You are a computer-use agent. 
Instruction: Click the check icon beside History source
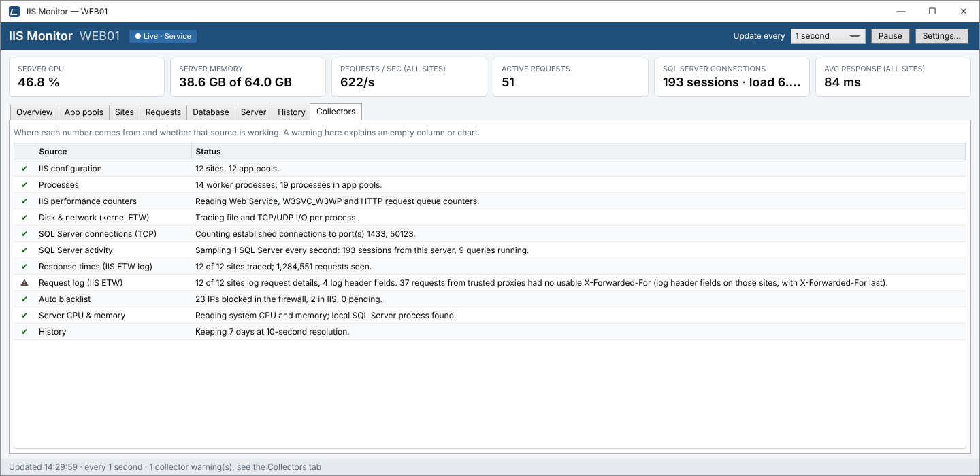pyautogui.click(x=24, y=332)
